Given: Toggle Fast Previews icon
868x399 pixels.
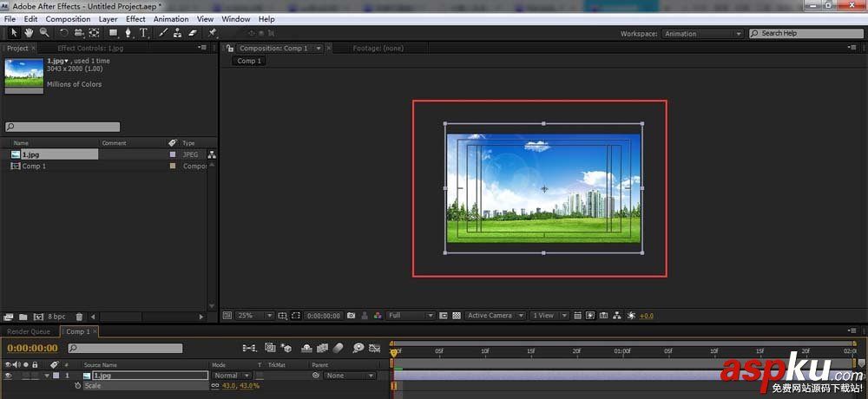Looking at the screenshot, I should (590, 316).
